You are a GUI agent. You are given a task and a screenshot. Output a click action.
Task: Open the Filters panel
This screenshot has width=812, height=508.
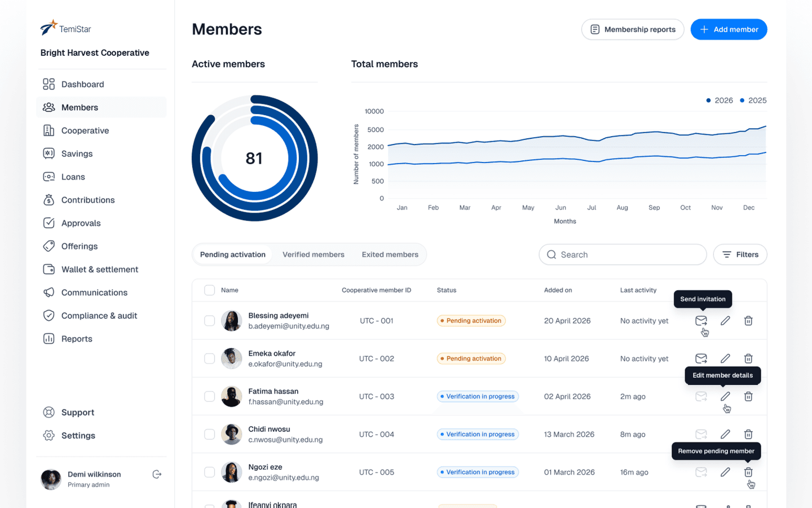click(x=740, y=255)
